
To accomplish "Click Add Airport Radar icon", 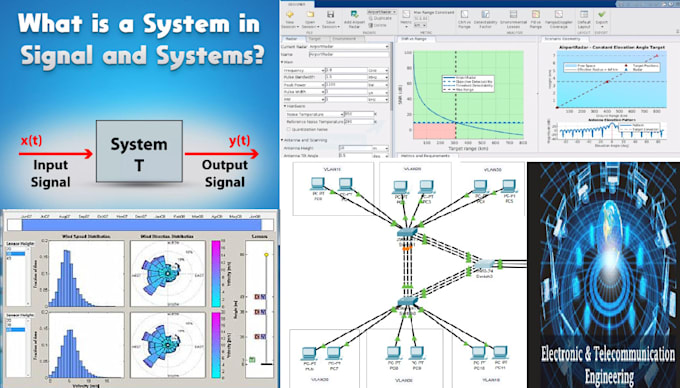I will coord(354,15).
